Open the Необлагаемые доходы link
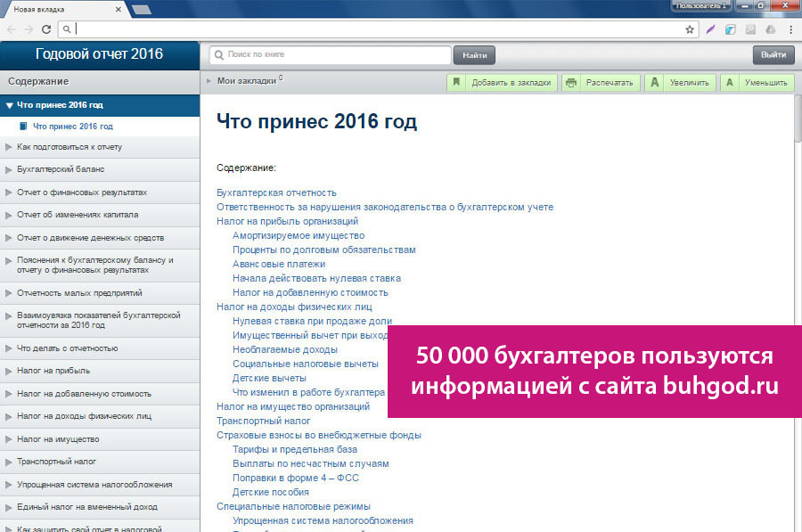 pos(285,350)
